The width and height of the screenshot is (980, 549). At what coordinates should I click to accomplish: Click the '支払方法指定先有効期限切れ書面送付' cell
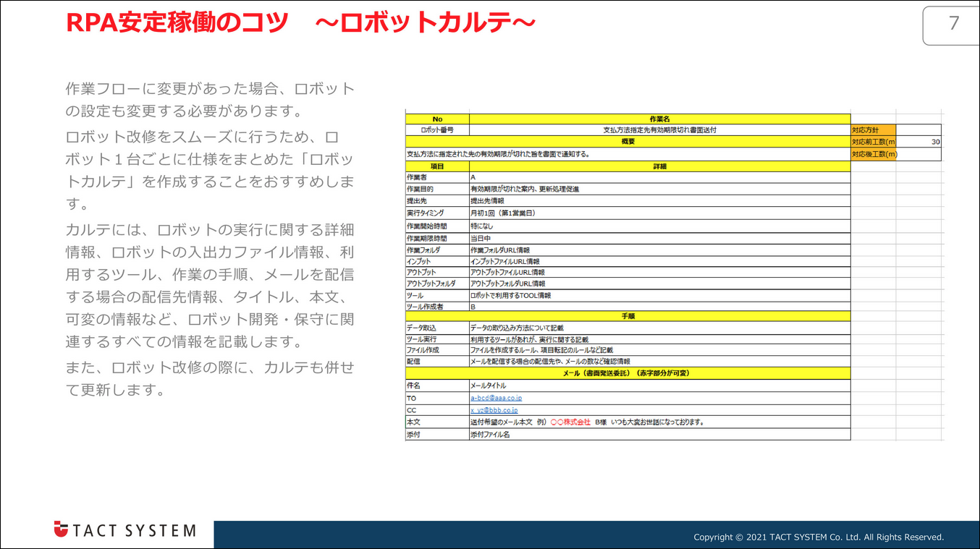(660, 130)
